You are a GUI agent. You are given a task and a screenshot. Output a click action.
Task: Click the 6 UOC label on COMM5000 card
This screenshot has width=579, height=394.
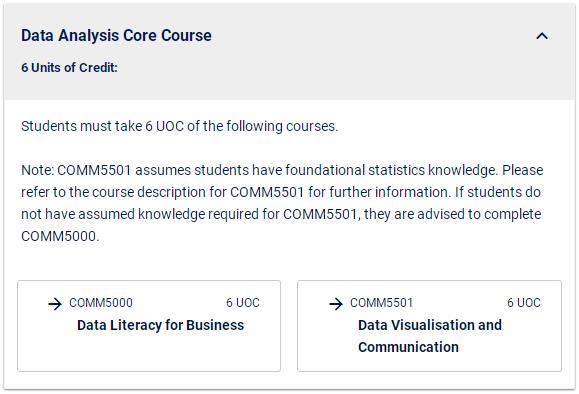point(243,303)
